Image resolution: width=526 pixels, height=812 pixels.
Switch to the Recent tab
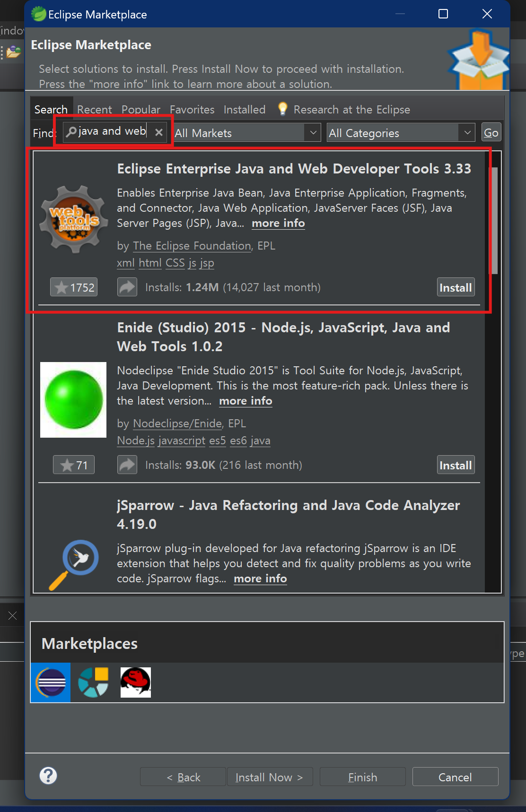[95, 110]
